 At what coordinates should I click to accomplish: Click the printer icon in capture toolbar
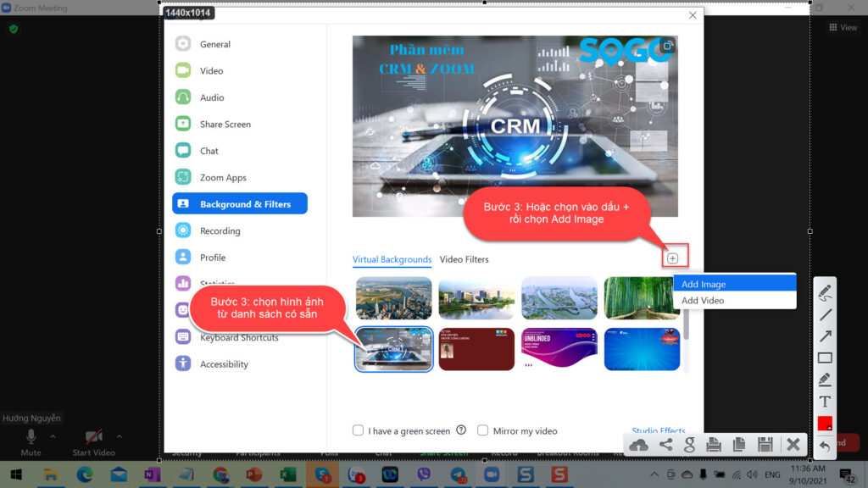click(714, 444)
